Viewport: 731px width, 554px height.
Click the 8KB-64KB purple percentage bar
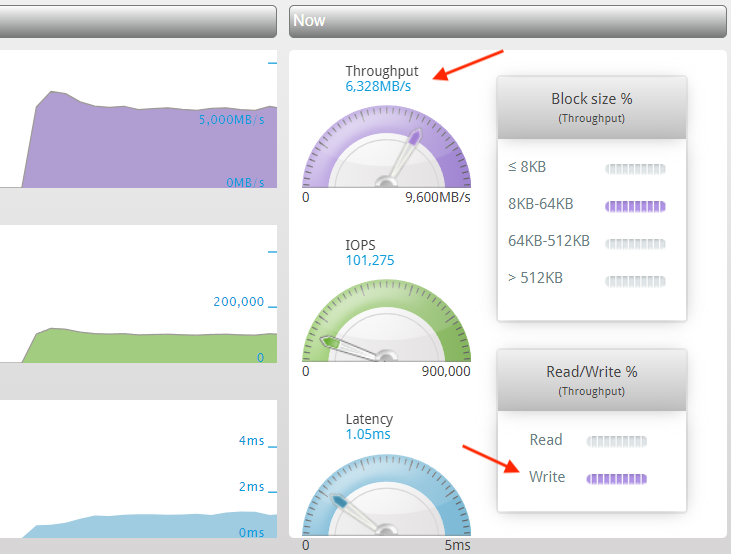[x=635, y=206]
